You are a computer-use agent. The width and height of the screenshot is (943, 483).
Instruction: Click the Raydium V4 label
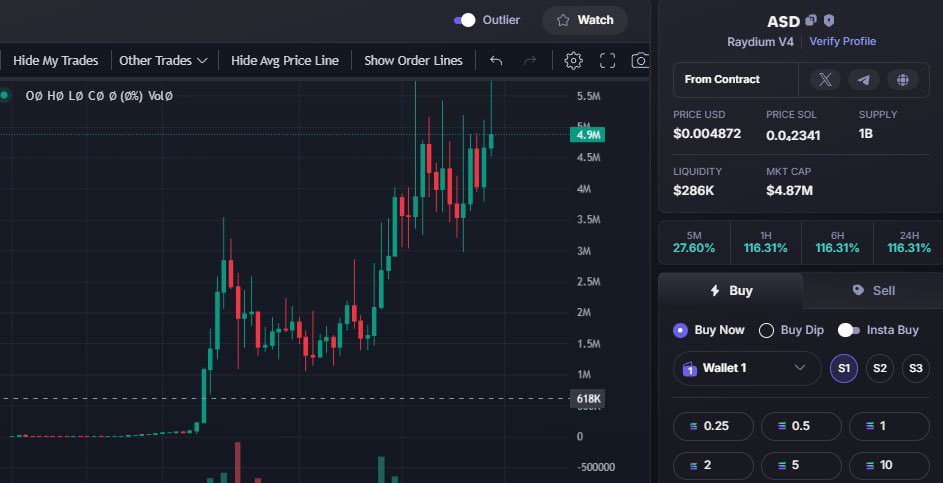click(x=760, y=42)
